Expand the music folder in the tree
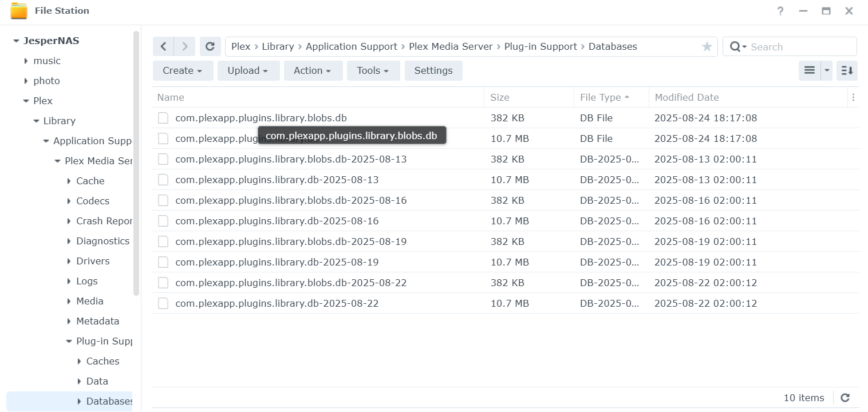The height and width of the screenshot is (412, 868). (26, 61)
